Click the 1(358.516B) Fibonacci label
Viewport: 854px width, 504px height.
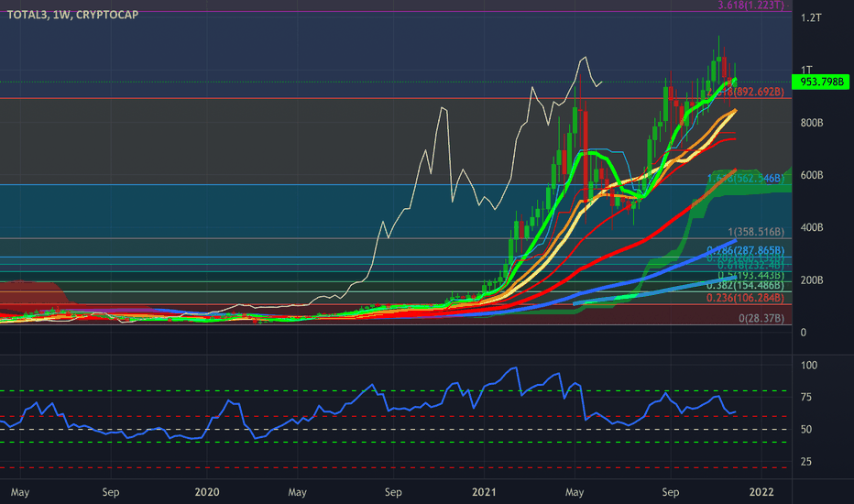pos(756,232)
